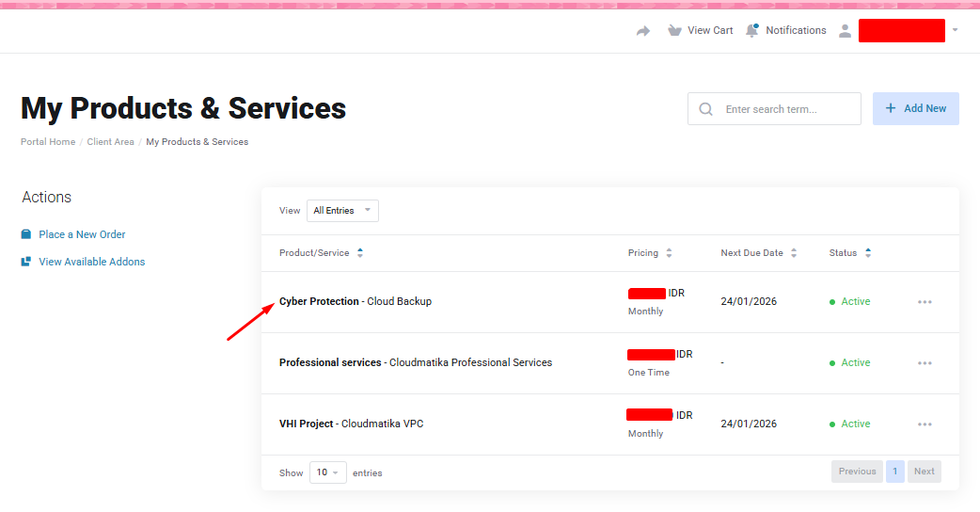Screen dimensions: 980x512
Task: Open the Show 10 entries dropdown
Action: 327,472
